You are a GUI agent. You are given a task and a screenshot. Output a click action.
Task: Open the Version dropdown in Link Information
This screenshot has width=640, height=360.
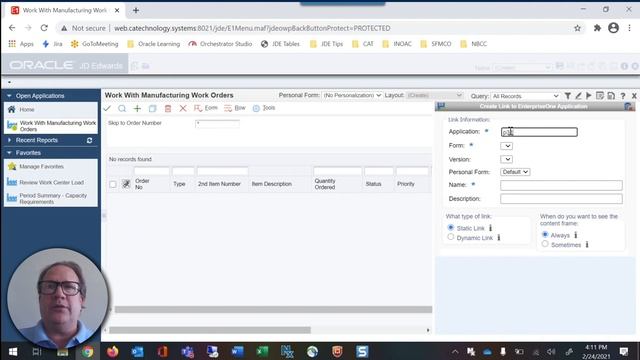coord(507,159)
